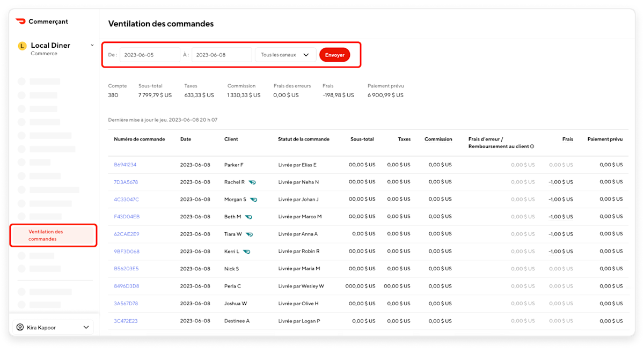The image size is (644, 354).
Task: Click the Paiement prévu column header
Action: tap(605, 139)
